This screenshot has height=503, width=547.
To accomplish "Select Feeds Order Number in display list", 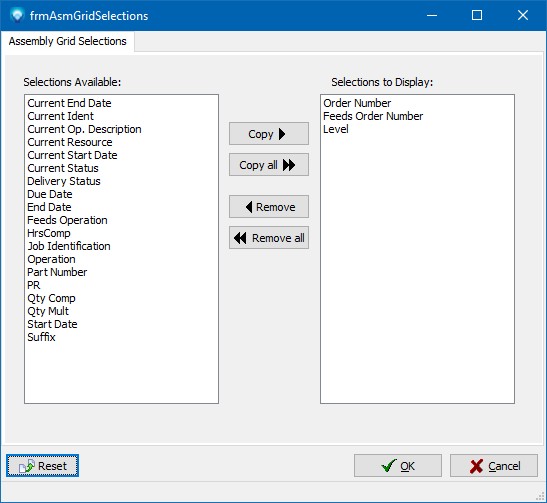I will click(373, 116).
